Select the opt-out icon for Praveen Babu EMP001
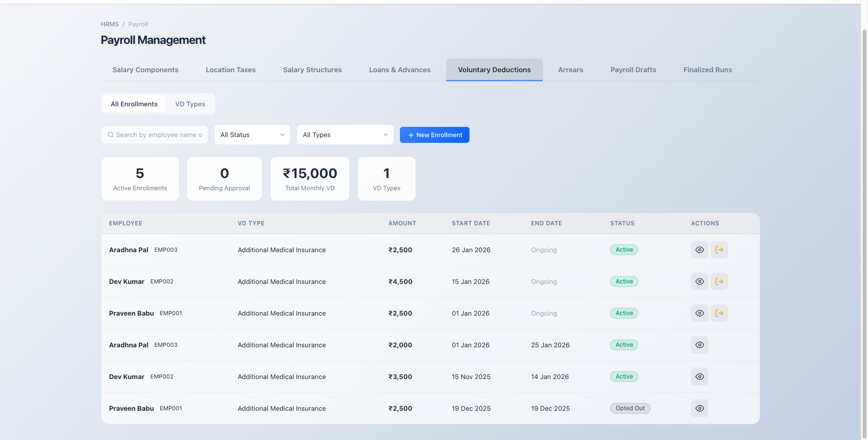 [x=719, y=313]
